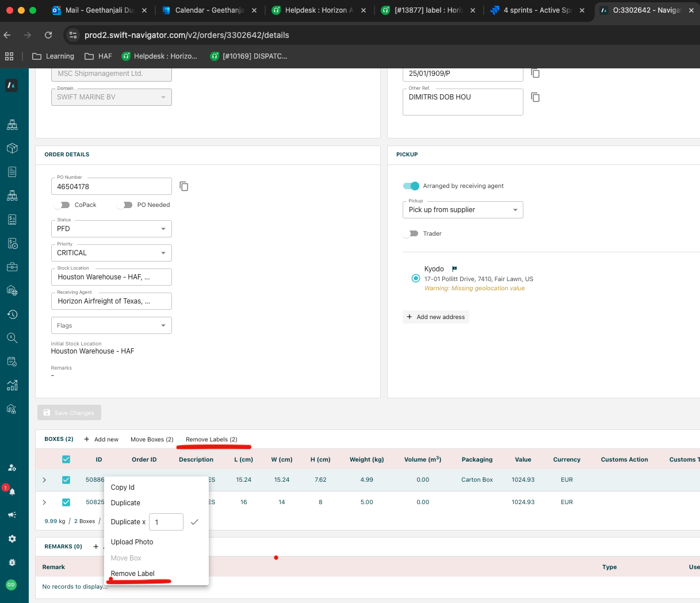Open the Domain dropdown SWIFT MARINE BV
This screenshot has width=700, height=603.
pos(112,97)
